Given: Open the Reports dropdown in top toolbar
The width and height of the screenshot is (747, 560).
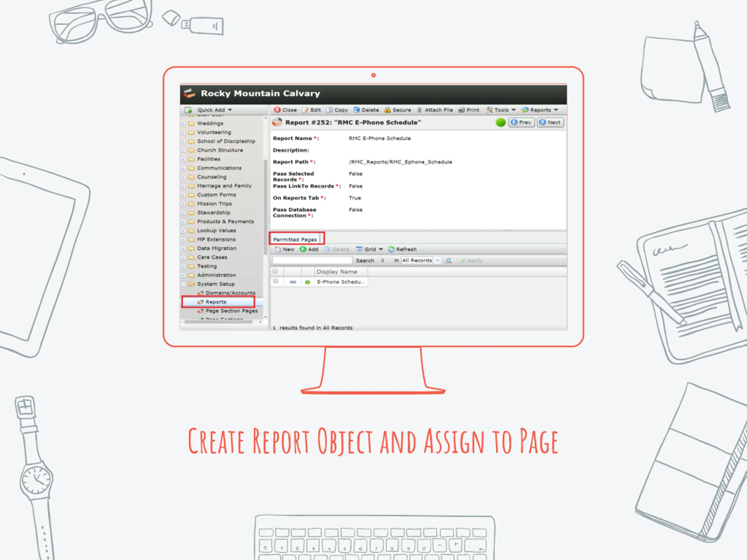Looking at the screenshot, I should 540,110.
